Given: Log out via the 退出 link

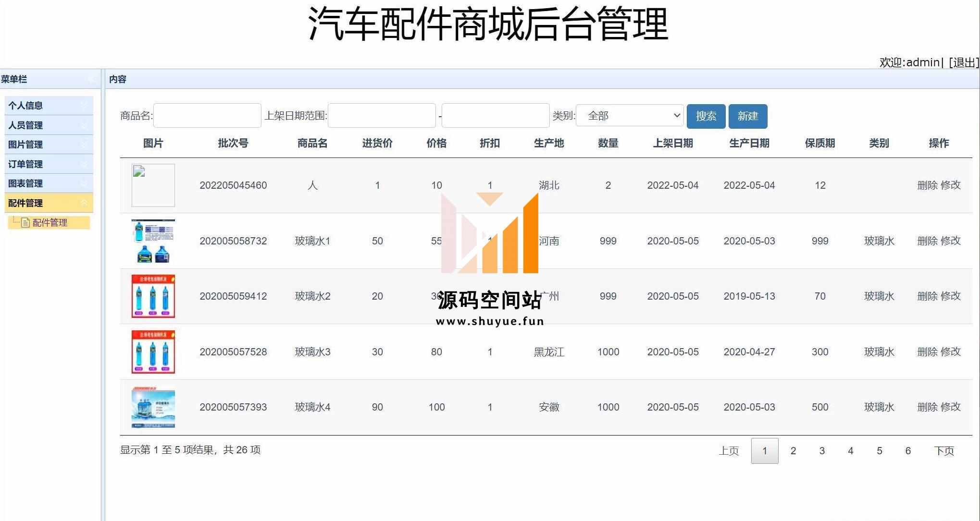Looking at the screenshot, I should 964,62.
